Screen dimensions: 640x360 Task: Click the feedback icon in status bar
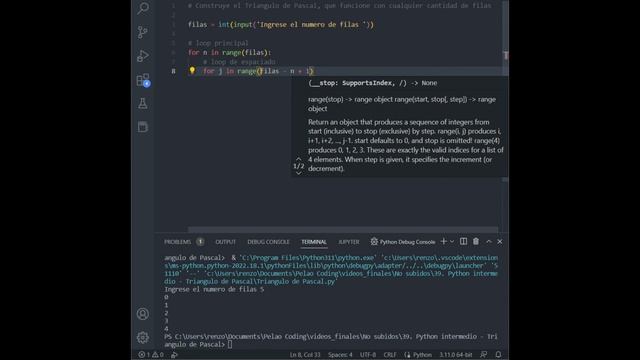(484, 355)
